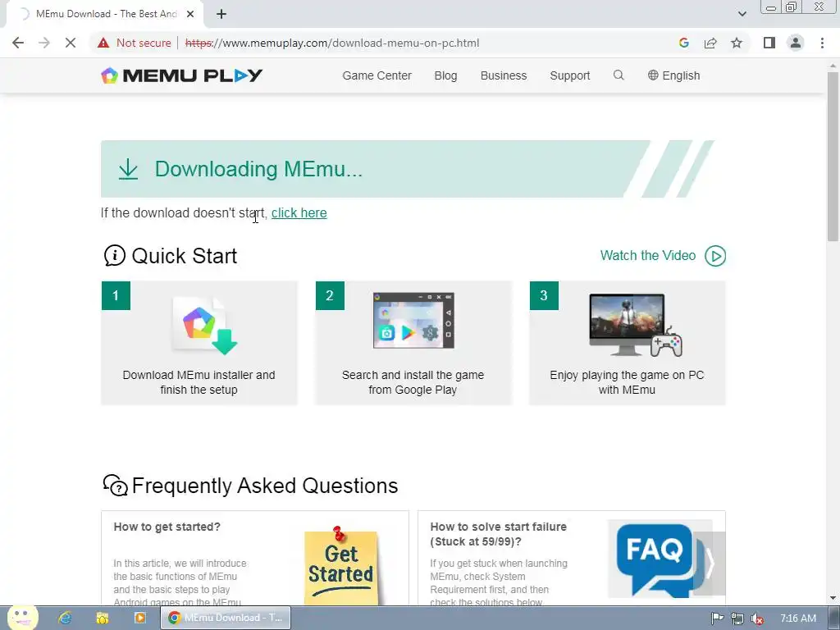The image size is (840, 630).
Task: Open the file explorer taskbar icon
Action: pyautogui.click(x=103, y=619)
